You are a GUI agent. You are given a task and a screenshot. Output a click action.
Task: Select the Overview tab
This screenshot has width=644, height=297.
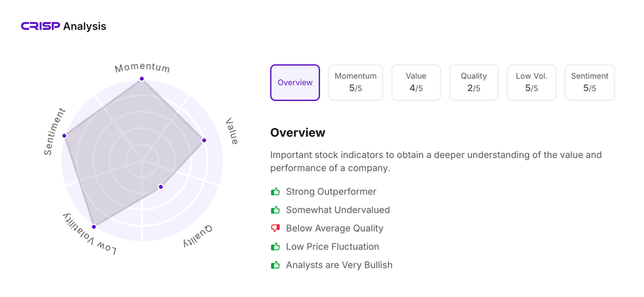295,82
